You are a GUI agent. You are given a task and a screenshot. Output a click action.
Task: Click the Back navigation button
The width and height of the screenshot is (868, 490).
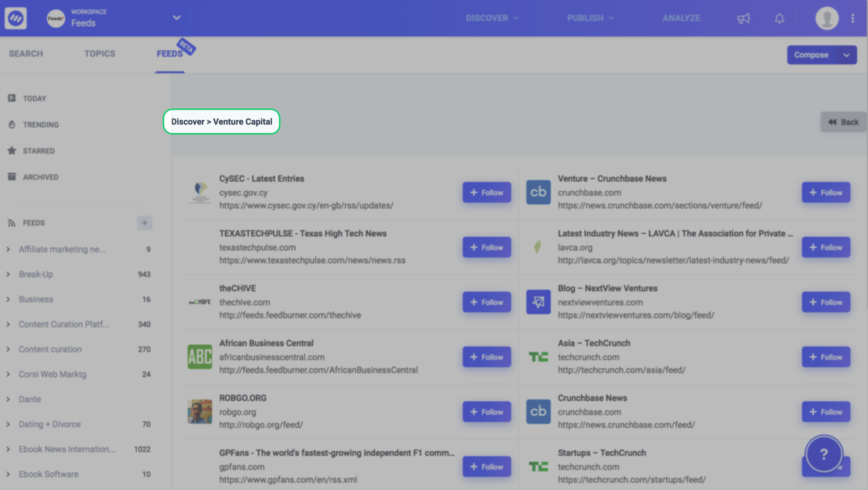[842, 122]
